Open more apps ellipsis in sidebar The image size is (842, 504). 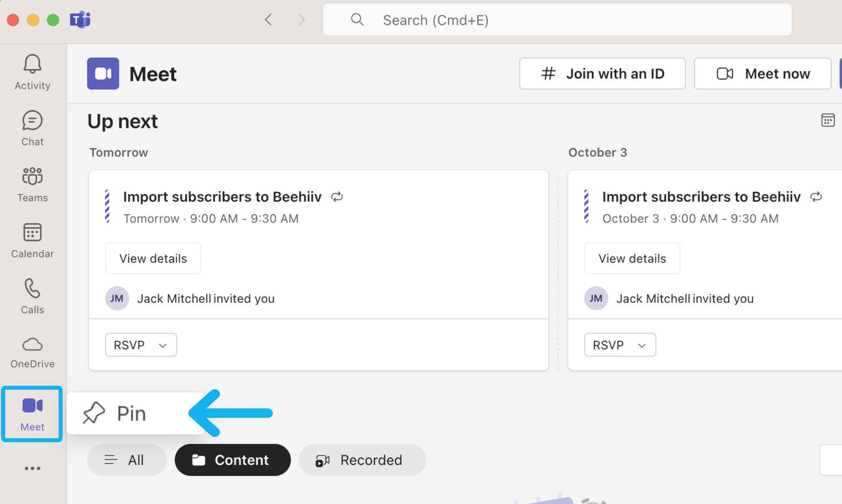pos(32,468)
